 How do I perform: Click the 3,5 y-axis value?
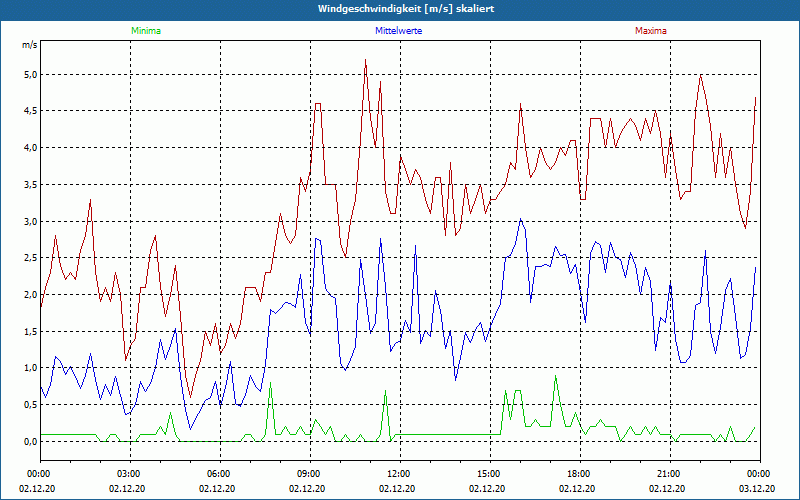(31, 185)
